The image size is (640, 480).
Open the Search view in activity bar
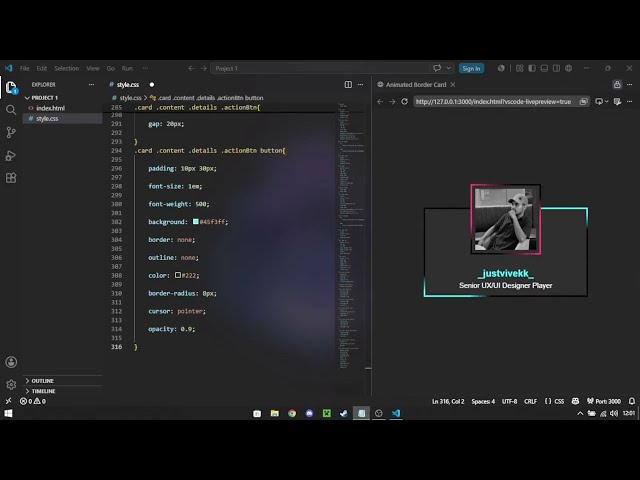click(x=11, y=110)
